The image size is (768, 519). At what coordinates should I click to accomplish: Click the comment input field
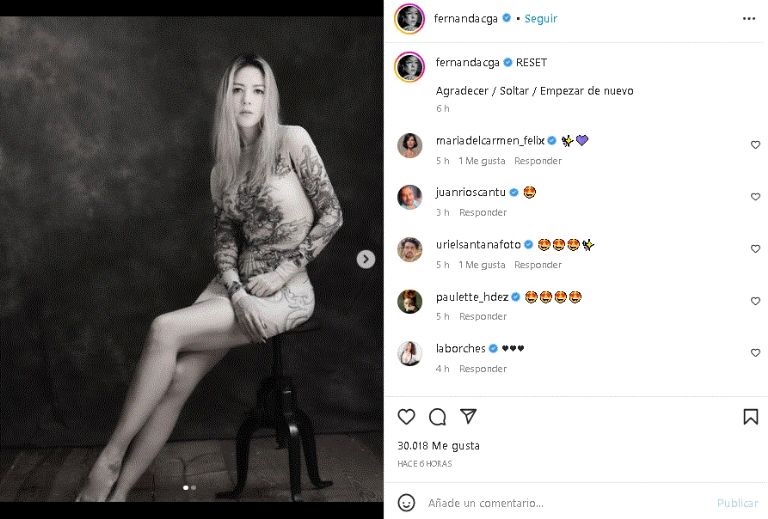560,503
